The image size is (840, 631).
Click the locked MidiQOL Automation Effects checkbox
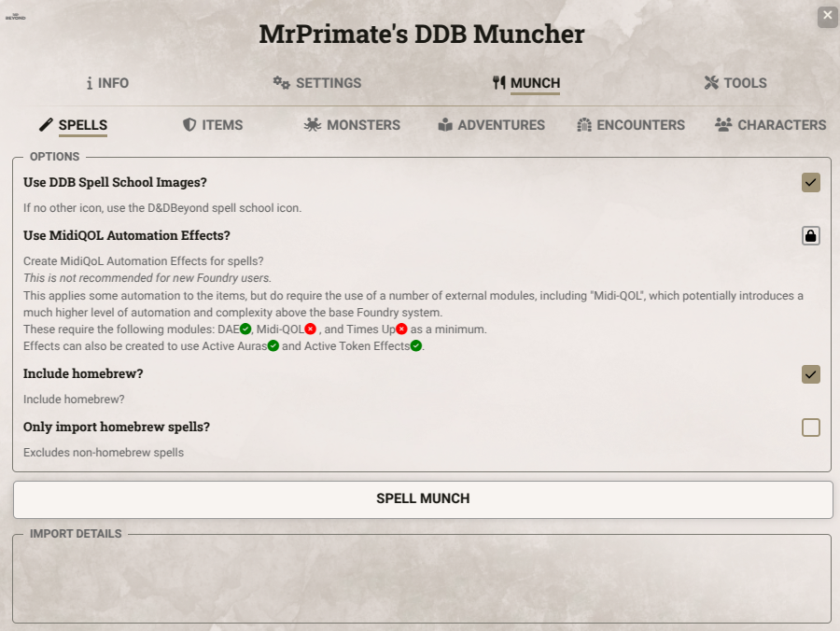pyautogui.click(x=810, y=235)
